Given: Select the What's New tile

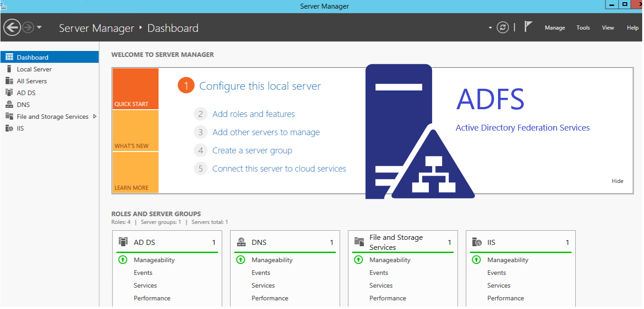Looking at the screenshot, I should coord(136,131).
